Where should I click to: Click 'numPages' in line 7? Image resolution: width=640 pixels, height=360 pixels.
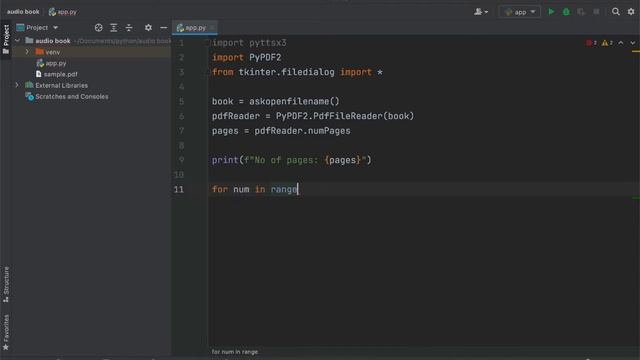pyautogui.click(x=329, y=131)
